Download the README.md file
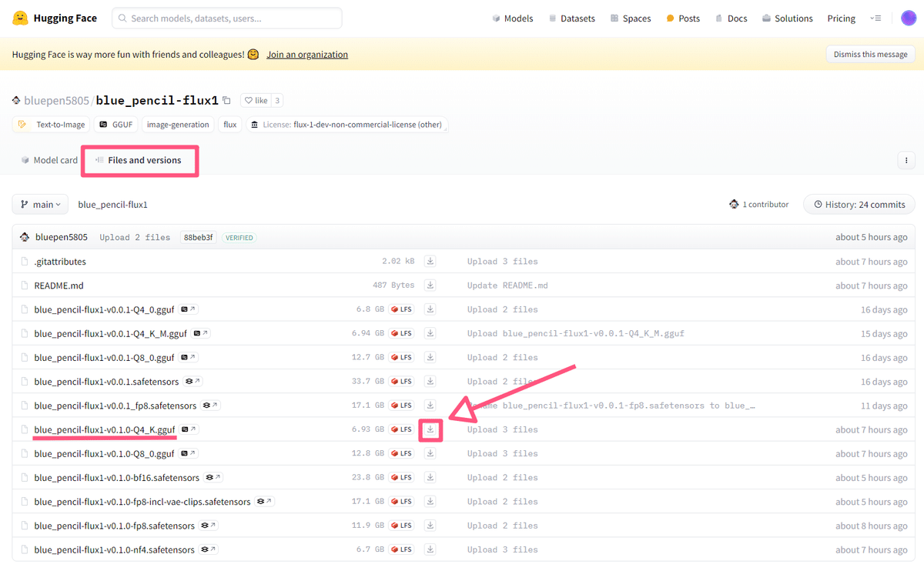The image size is (924, 571). coord(430,285)
